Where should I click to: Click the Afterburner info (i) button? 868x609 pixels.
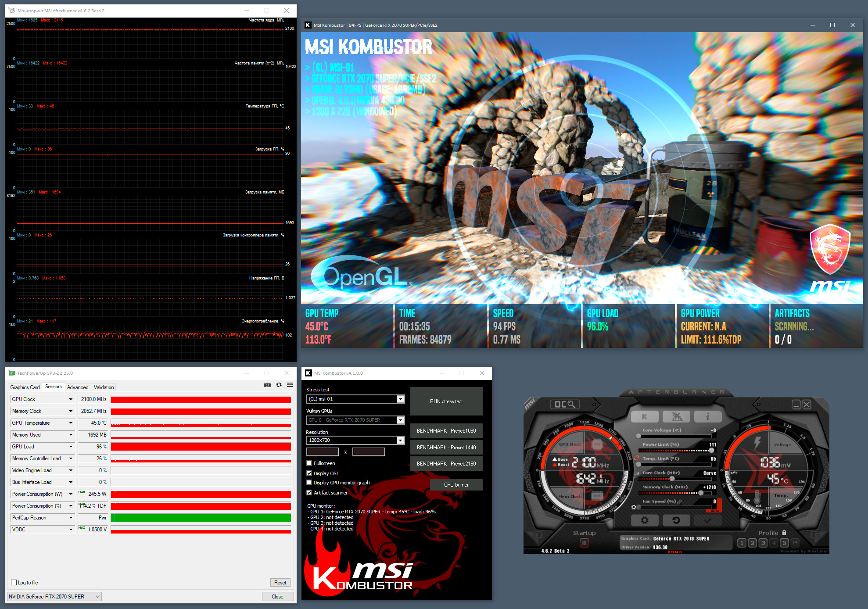click(707, 416)
